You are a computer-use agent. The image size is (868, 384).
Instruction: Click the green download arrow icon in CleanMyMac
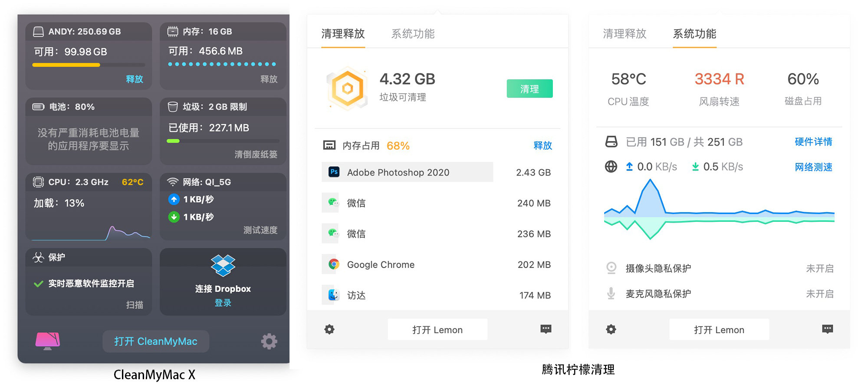tap(174, 217)
